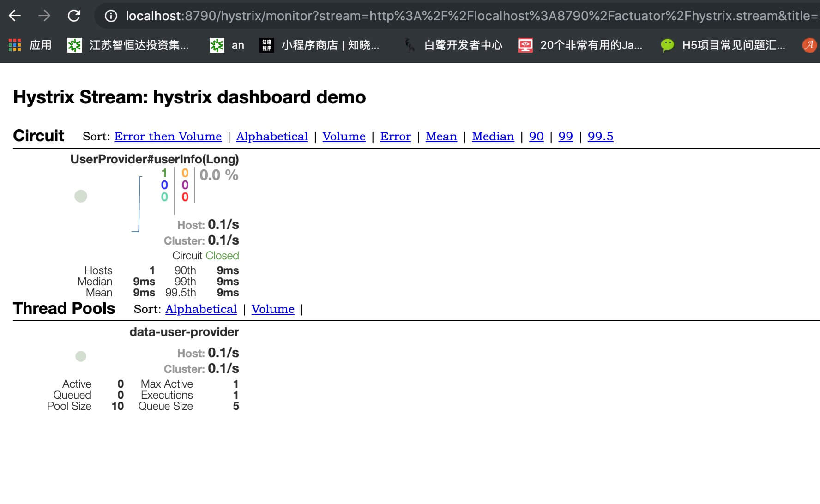The image size is (820, 504).
Task: Click the Hystrix Stream page title
Action: click(189, 97)
